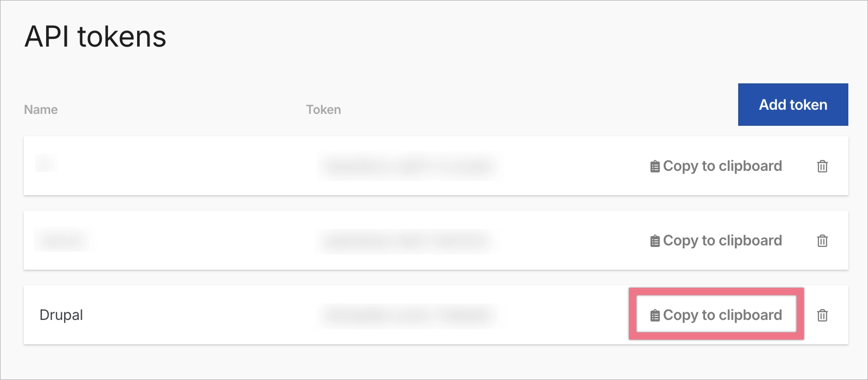Screen dimensions: 868x380
Task: Click the Name column header
Action: coord(40,109)
